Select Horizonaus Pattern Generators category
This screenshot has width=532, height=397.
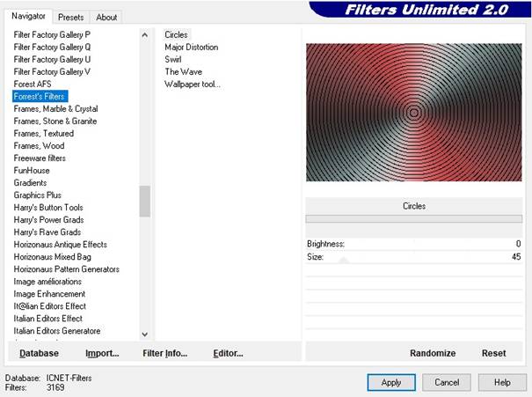pos(67,269)
